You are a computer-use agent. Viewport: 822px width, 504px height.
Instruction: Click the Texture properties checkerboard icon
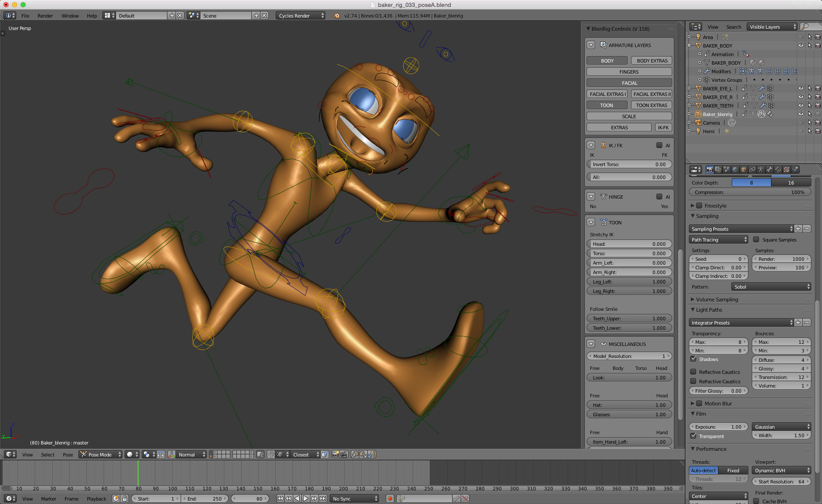(786, 170)
